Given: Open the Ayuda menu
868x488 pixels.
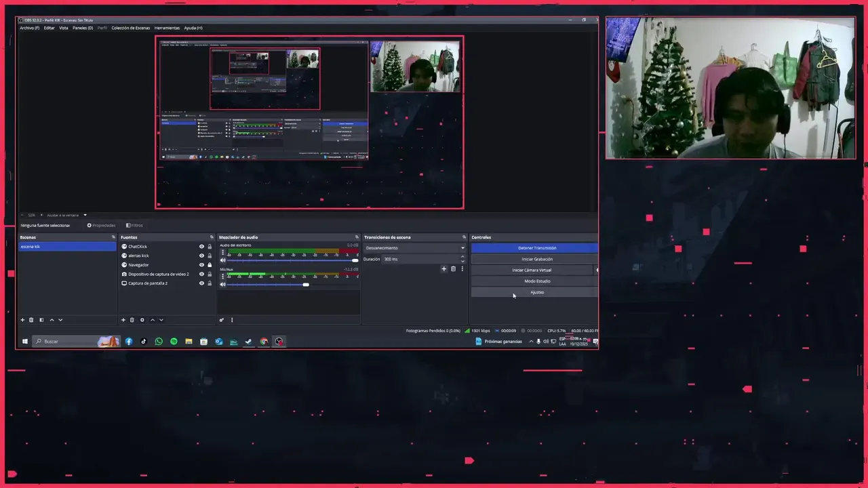Looking at the screenshot, I should [x=193, y=28].
